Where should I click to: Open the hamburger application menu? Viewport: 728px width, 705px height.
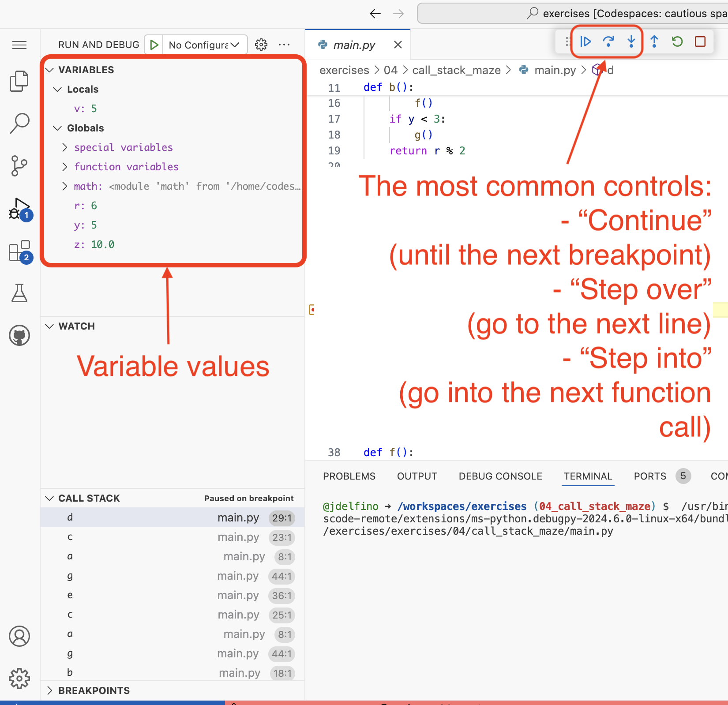point(19,45)
